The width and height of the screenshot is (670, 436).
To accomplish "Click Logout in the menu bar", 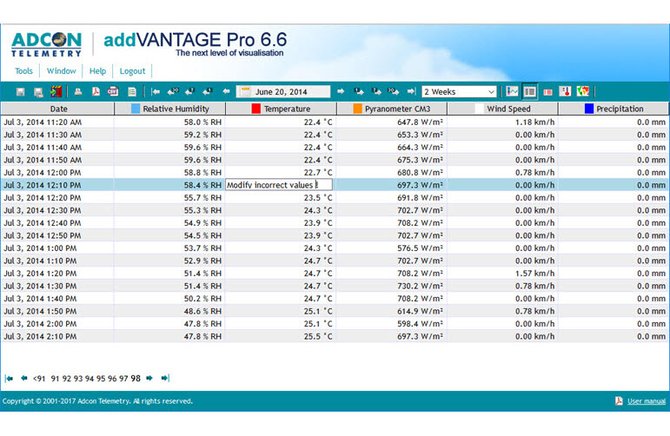I will pos(132,71).
